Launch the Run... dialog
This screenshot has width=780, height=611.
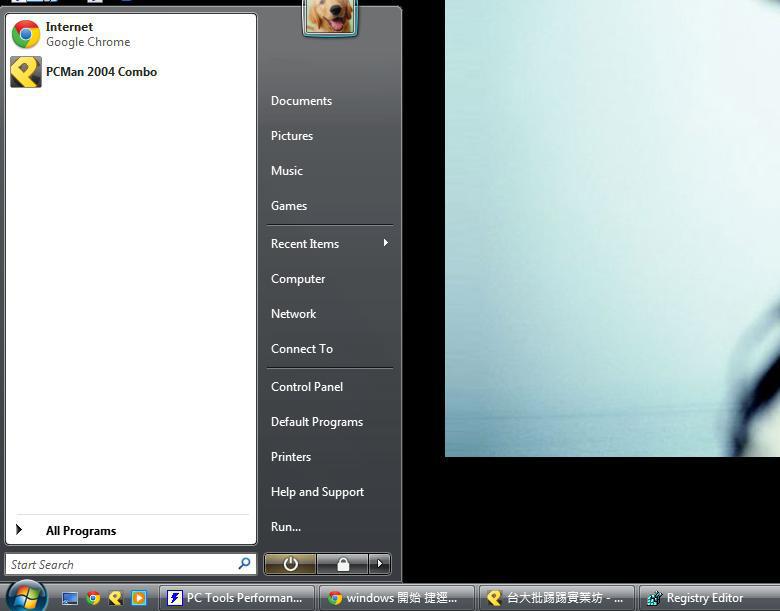point(286,527)
